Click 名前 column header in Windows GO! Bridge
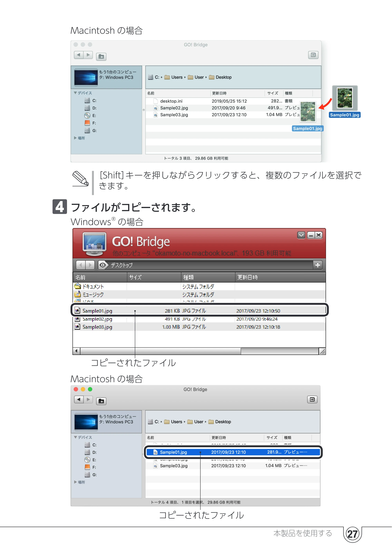Viewport: 392px width, 553px height. (100, 277)
